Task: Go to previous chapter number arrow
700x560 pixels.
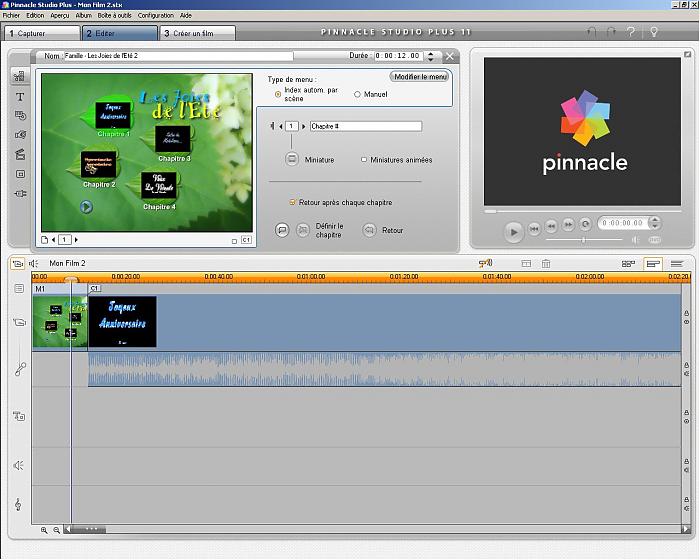Action: [x=281, y=126]
